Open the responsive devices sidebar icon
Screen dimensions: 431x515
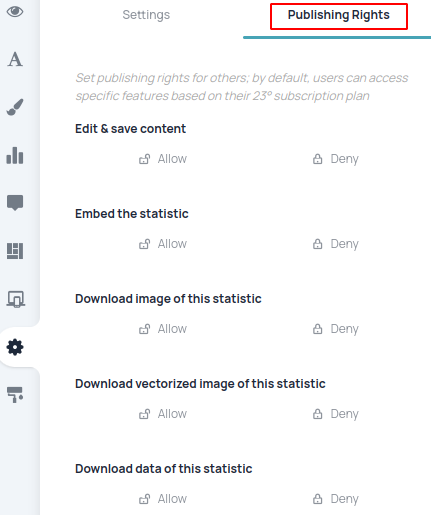coord(15,299)
